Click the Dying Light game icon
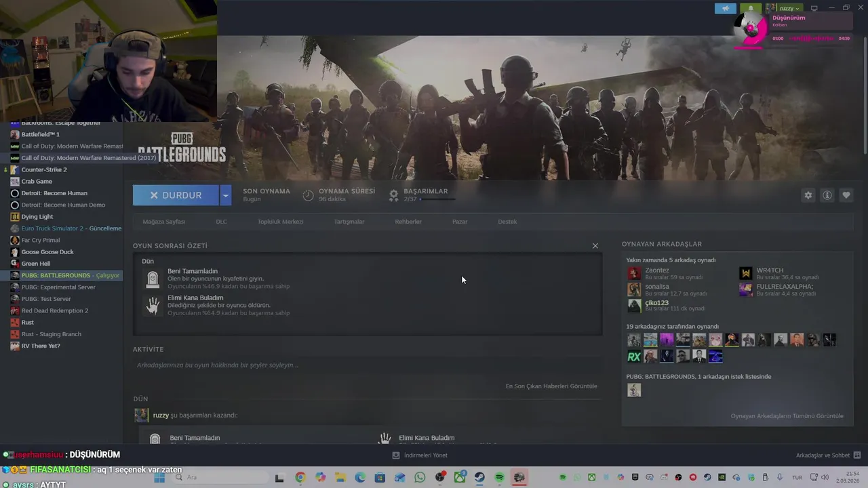This screenshot has height=488, width=868. [x=15, y=217]
